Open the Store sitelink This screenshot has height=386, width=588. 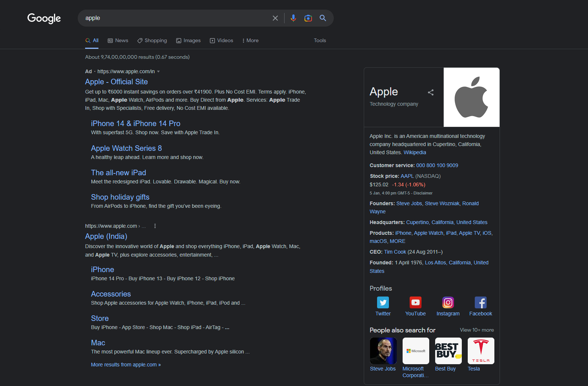[100, 318]
